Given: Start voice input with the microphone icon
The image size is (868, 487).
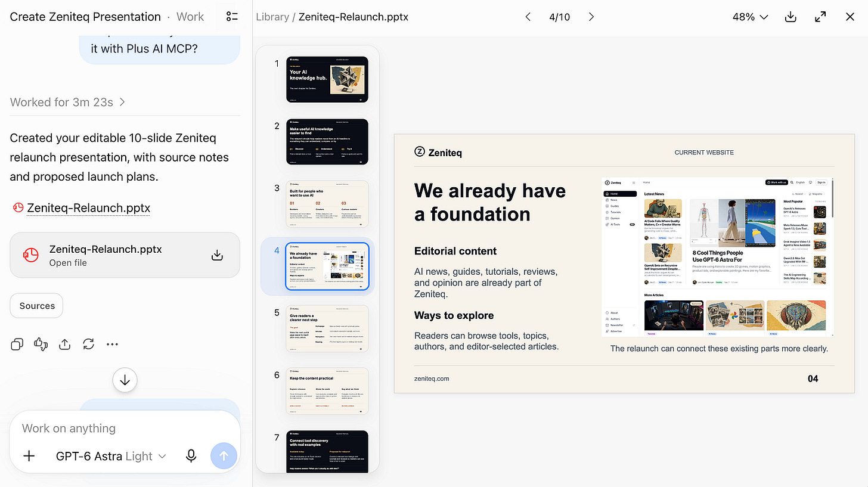Looking at the screenshot, I should (x=191, y=456).
